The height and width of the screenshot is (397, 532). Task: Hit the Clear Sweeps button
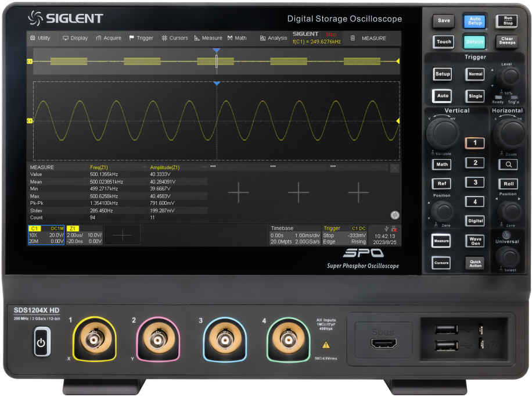[x=507, y=41]
